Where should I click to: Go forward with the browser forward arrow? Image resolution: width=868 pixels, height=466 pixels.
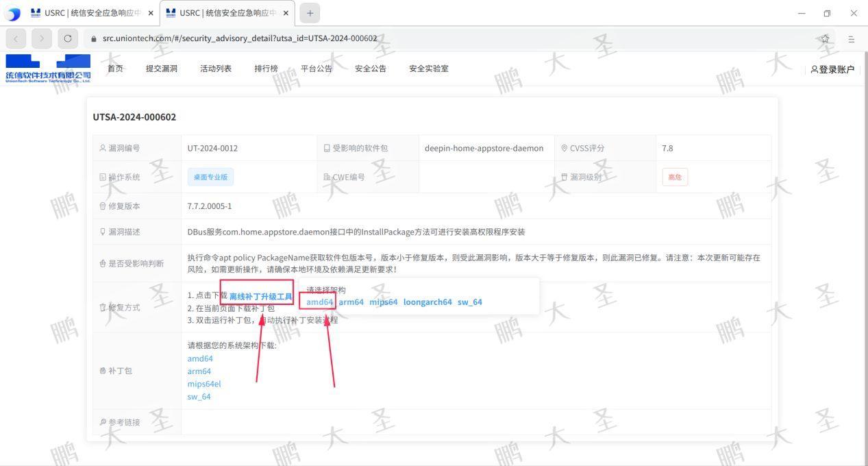pyautogui.click(x=42, y=38)
